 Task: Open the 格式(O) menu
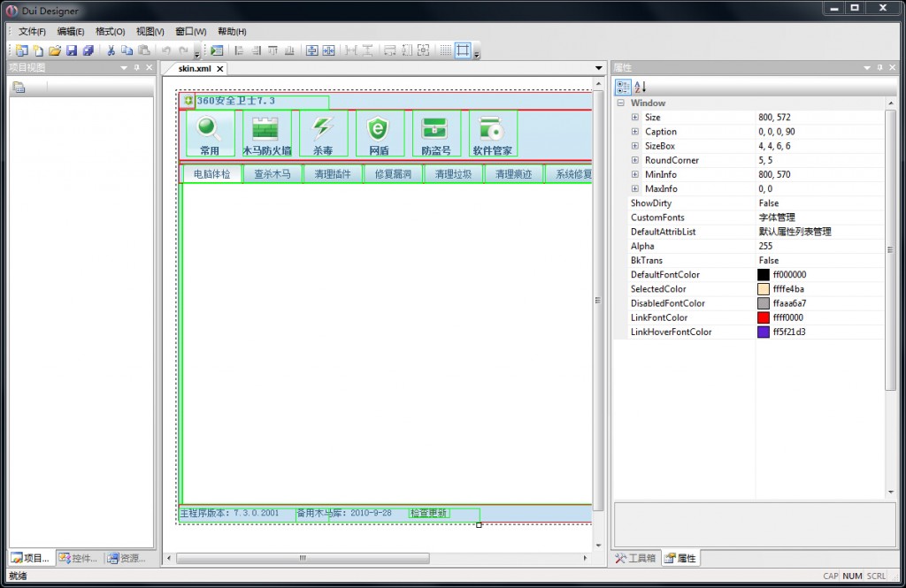(110, 32)
